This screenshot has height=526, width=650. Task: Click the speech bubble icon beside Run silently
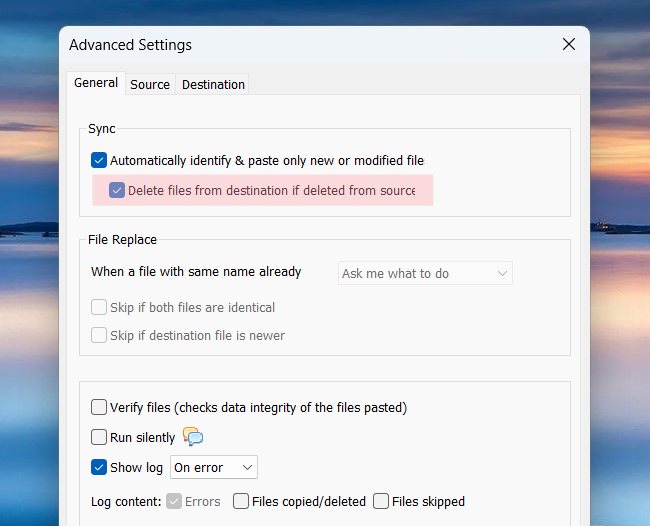(x=193, y=437)
